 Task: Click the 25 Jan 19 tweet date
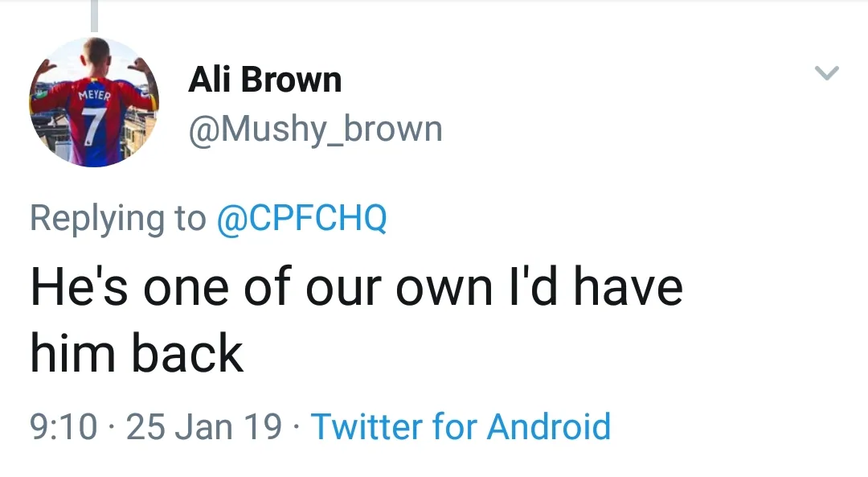click(x=204, y=426)
